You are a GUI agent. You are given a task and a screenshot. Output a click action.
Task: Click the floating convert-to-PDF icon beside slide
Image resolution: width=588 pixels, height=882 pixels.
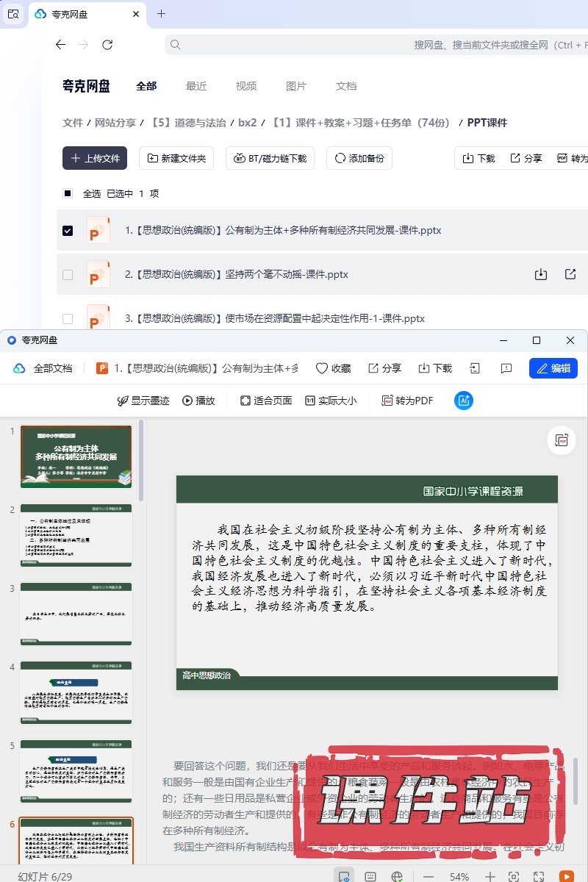pos(562,440)
